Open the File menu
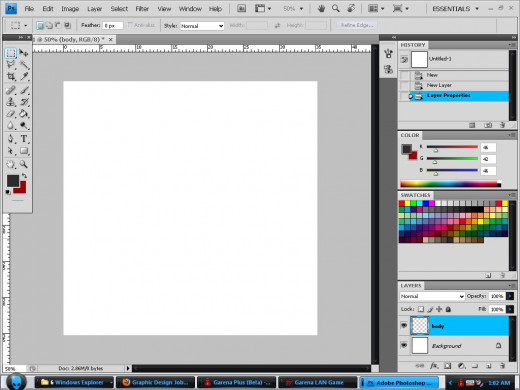 tap(29, 9)
